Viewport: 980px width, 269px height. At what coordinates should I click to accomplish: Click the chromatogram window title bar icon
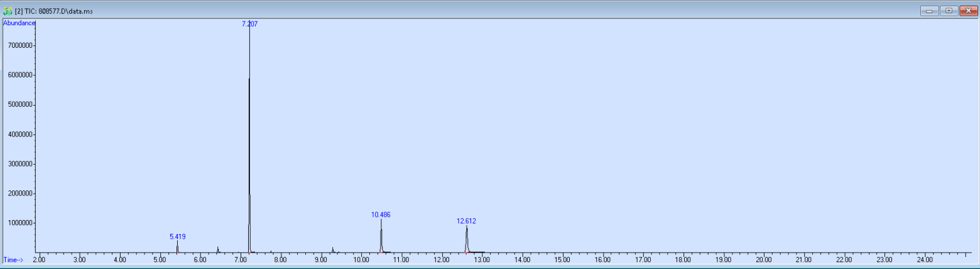pyautogui.click(x=8, y=11)
